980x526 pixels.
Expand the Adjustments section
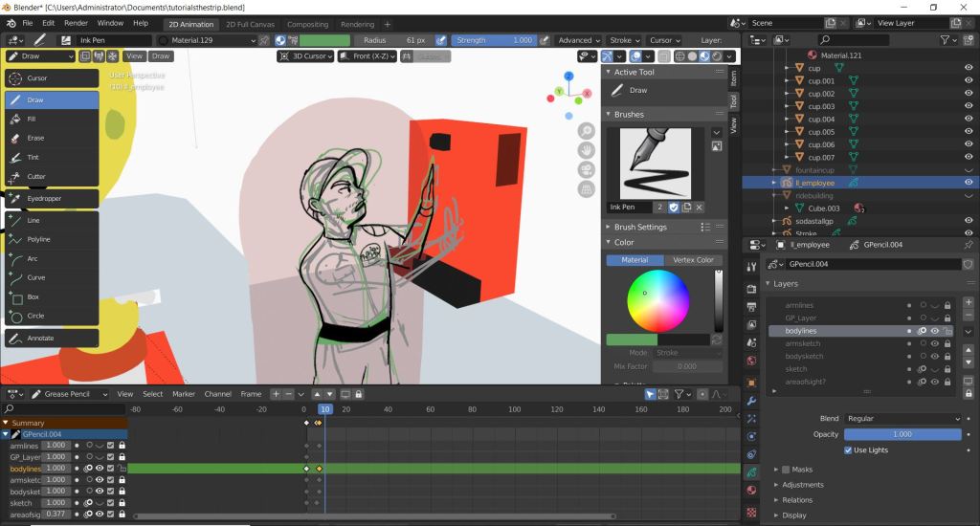tap(802, 485)
